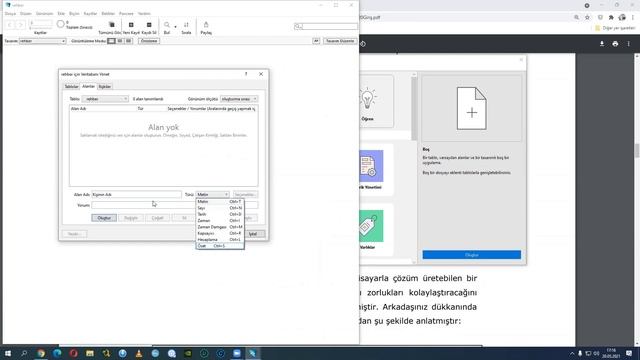
Task: Choose Özet from field type list
Action: click(x=220, y=246)
